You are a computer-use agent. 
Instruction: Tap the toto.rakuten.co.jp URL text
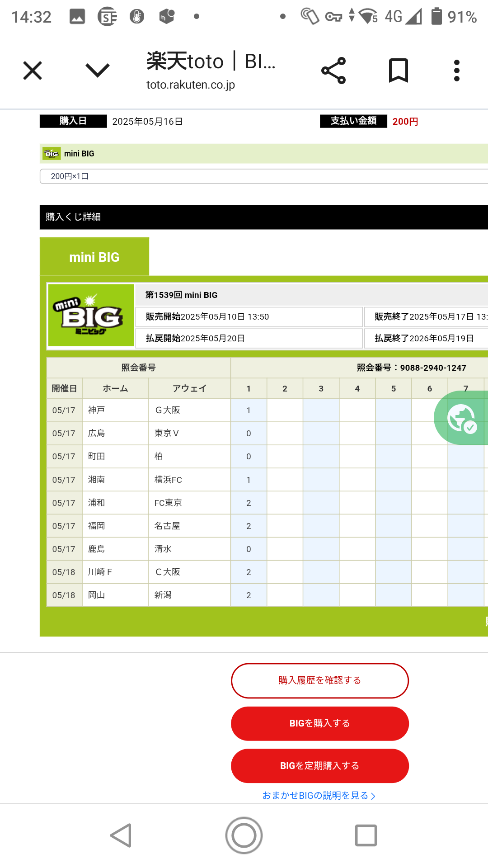pyautogui.click(x=190, y=85)
